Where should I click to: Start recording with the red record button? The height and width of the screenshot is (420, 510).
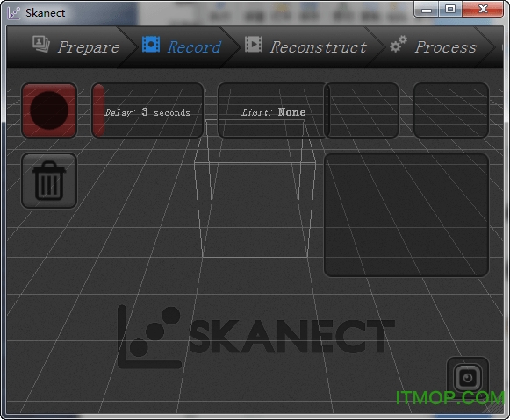[49, 110]
